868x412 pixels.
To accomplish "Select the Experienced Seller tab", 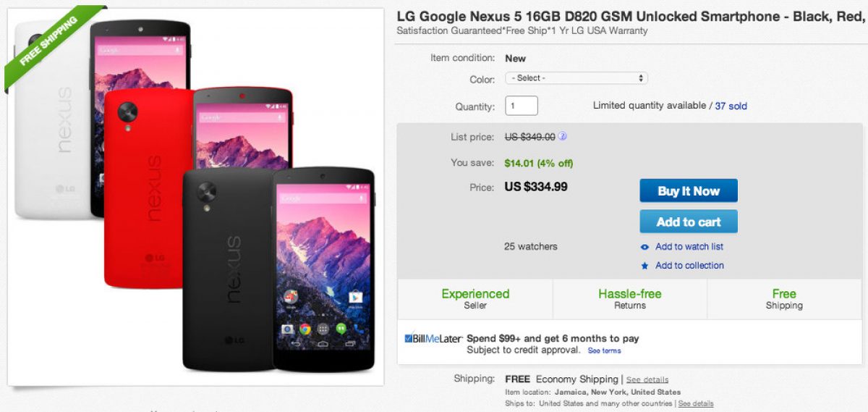I will point(475,298).
